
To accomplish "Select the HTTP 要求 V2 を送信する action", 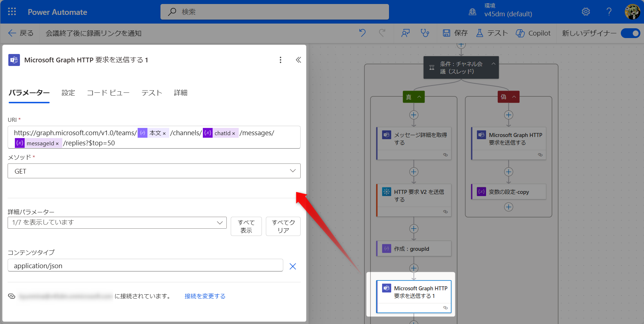I will (x=414, y=200).
